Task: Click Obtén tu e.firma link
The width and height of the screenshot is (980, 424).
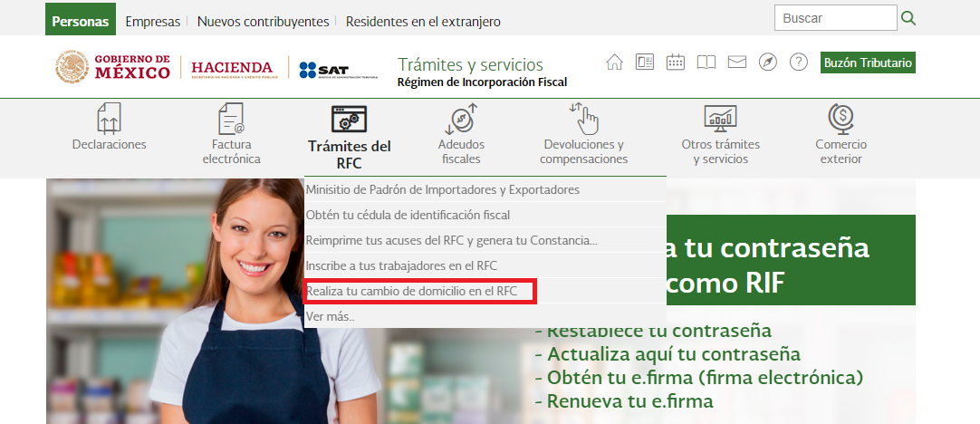Action: [x=698, y=378]
